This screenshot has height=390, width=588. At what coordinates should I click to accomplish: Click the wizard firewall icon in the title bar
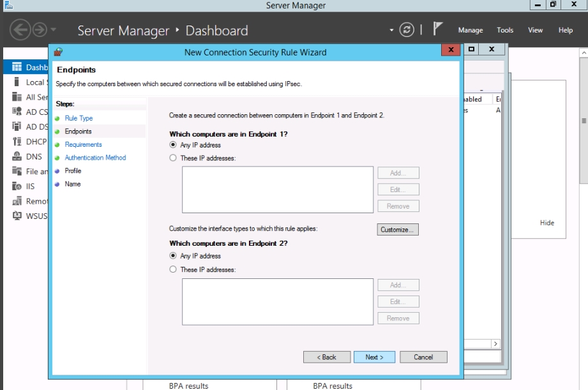[x=58, y=52]
